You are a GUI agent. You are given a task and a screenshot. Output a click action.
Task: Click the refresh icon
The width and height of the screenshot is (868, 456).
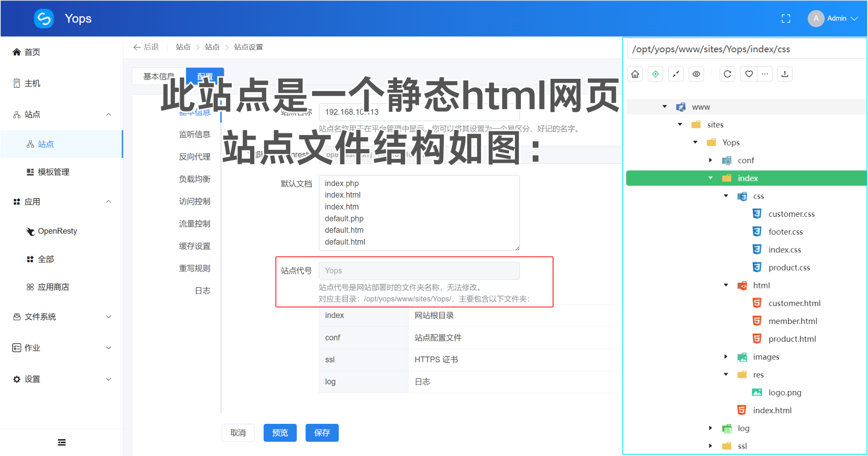click(727, 74)
